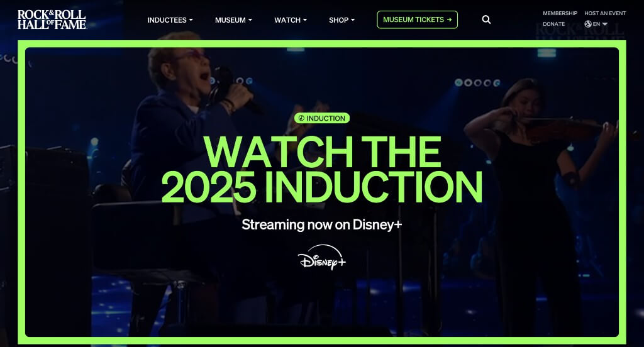This screenshot has height=347, width=644.
Task: Click the arrow in Museum Tickets button
Action: pos(449,19)
